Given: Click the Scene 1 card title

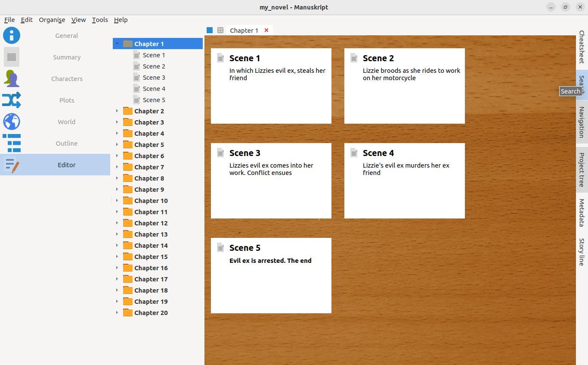Looking at the screenshot, I should (x=245, y=58).
